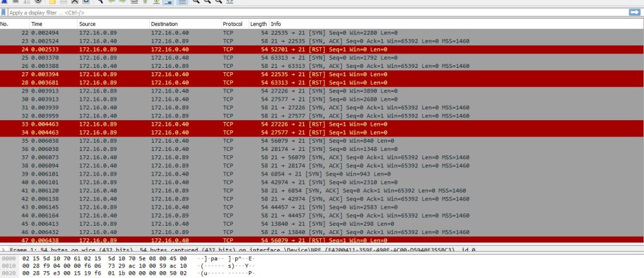The height and width of the screenshot is (278, 644).
Task: Click the Protocol column header
Action: [x=232, y=24]
